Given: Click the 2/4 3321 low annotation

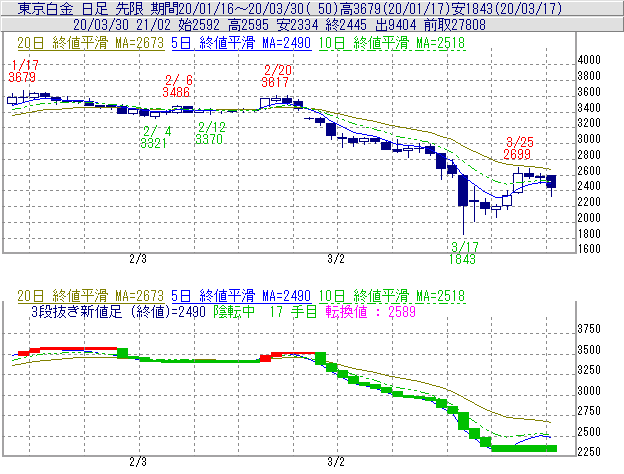Looking at the screenshot, I should click(155, 137).
